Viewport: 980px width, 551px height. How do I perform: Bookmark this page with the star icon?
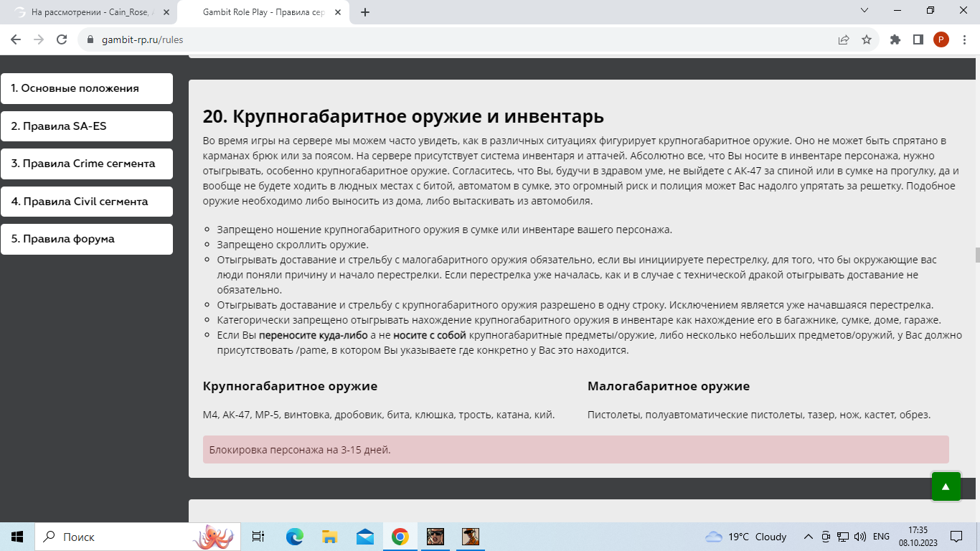point(867,39)
